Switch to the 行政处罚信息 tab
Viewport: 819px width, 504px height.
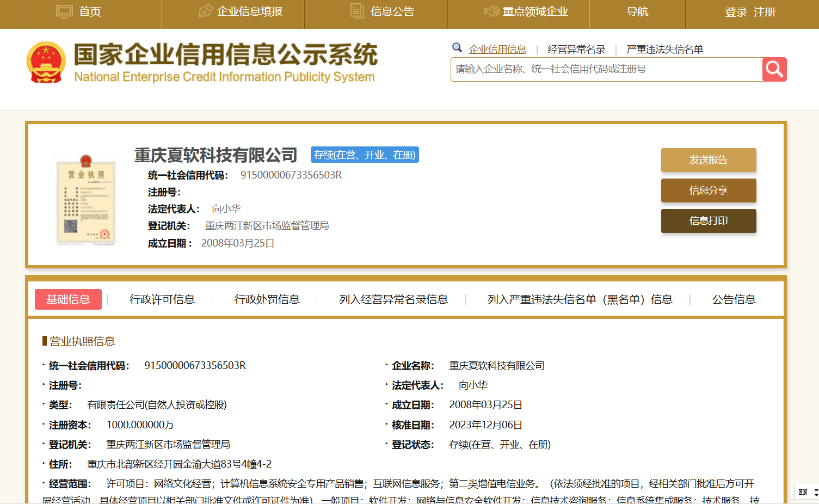tap(267, 299)
